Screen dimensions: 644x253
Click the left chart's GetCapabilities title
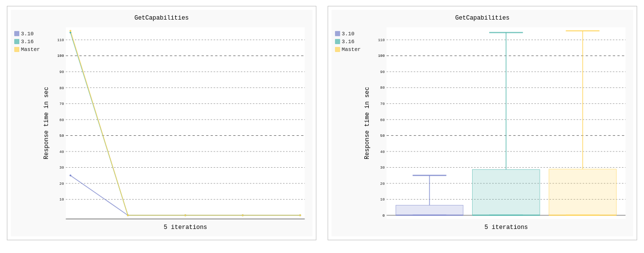click(x=162, y=18)
